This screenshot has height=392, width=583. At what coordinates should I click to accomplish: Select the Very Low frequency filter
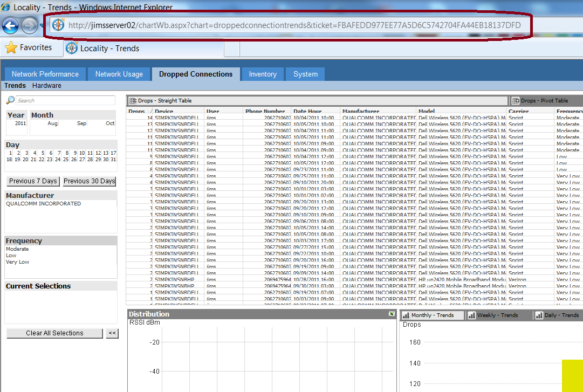coord(17,262)
